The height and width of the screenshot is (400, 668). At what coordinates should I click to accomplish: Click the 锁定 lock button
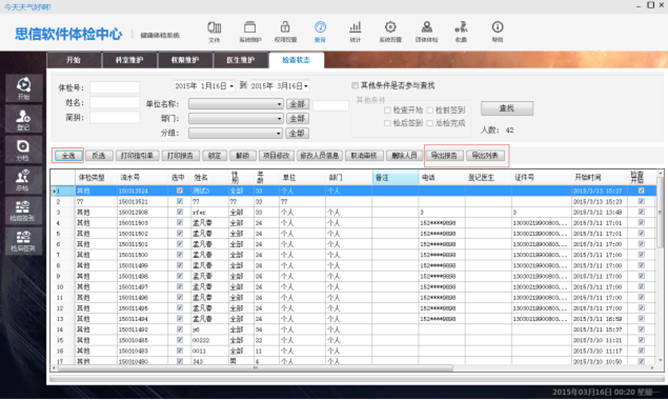coord(214,156)
